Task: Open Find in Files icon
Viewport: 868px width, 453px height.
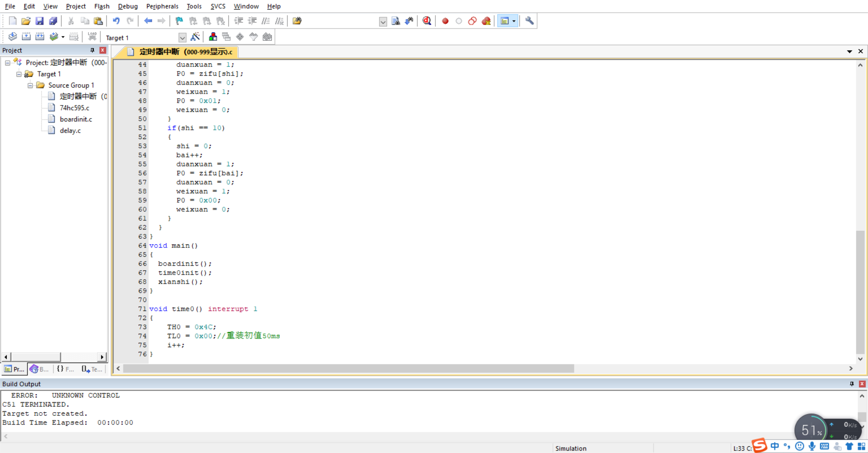Action: pos(297,21)
